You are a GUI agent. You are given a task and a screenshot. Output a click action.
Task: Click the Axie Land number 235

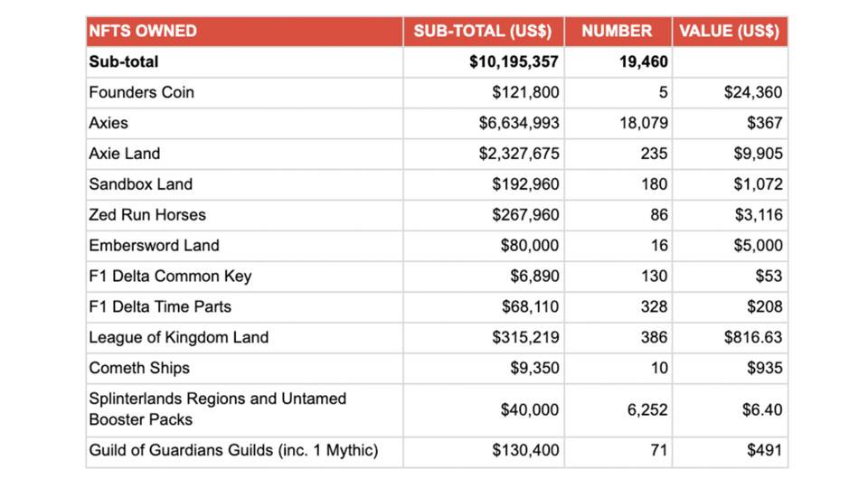pos(654,154)
